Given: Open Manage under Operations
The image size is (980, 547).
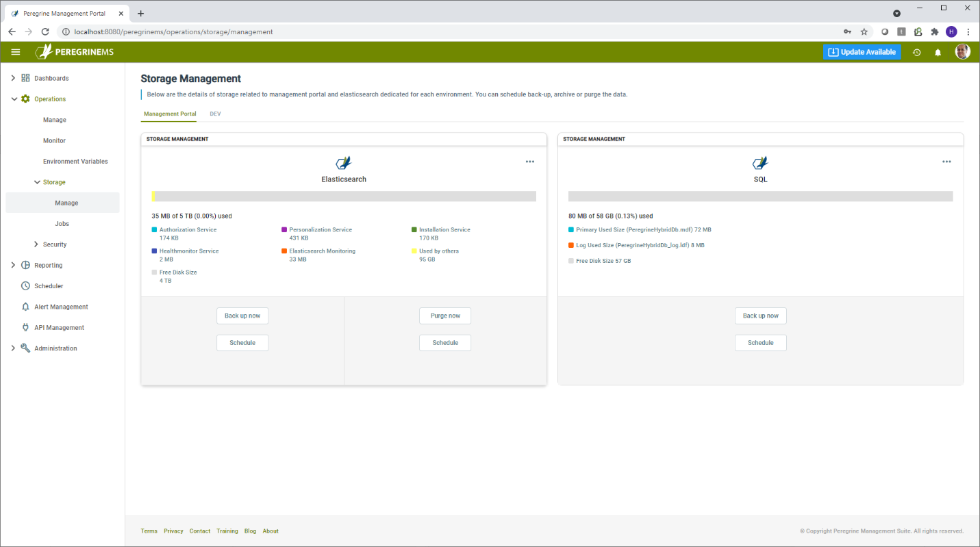Looking at the screenshot, I should pyautogui.click(x=55, y=120).
